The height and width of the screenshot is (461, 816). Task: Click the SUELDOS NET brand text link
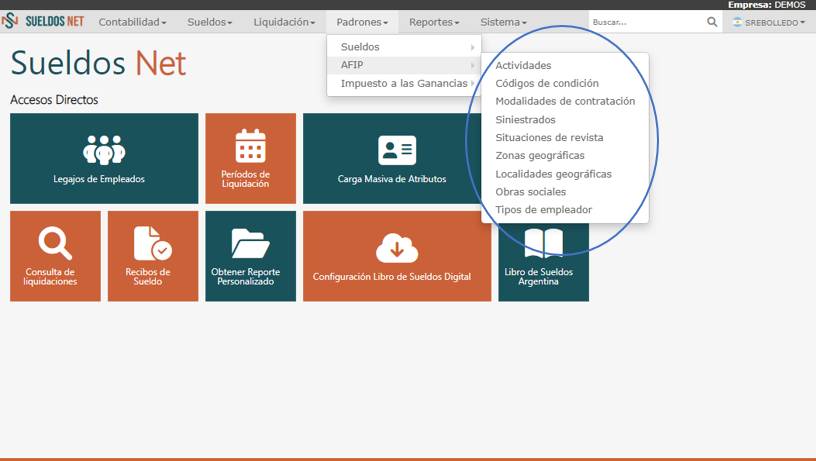(55, 21)
